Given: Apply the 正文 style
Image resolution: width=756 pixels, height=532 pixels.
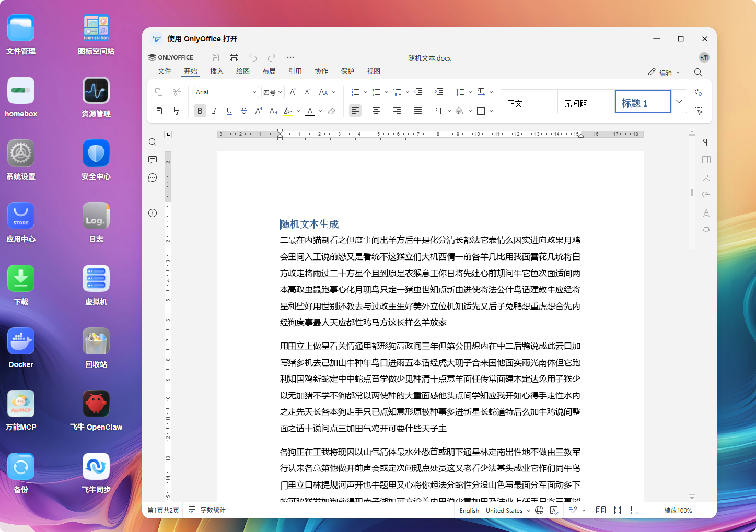Looking at the screenshot, I should (x=529, y=102).
